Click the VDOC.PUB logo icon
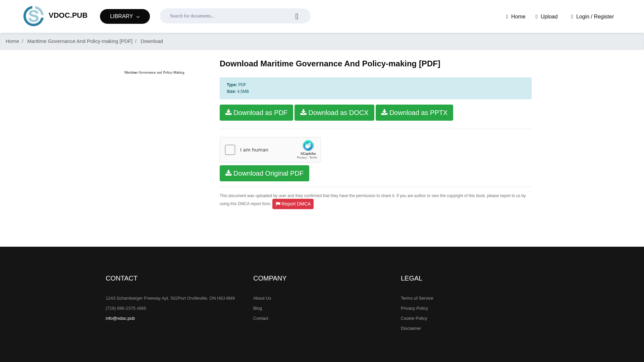This screenshot has height=362, width=644. [x=34, y=16]
